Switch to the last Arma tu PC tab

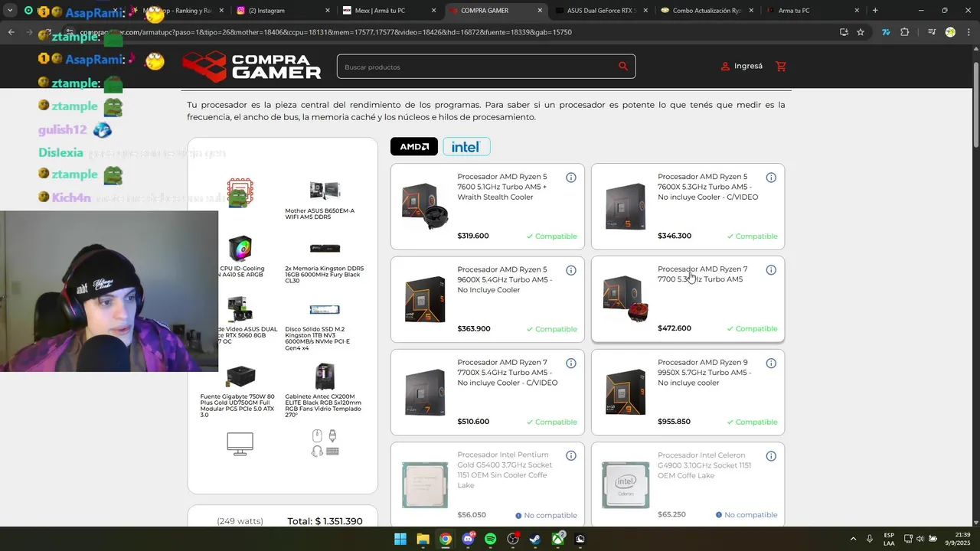tap(813, 11)
